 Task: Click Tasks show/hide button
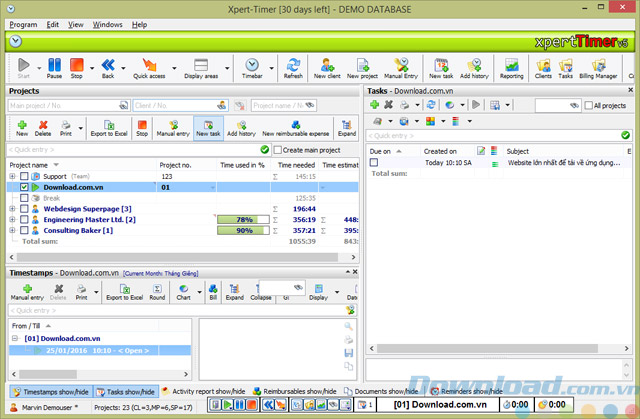[125, 391]
